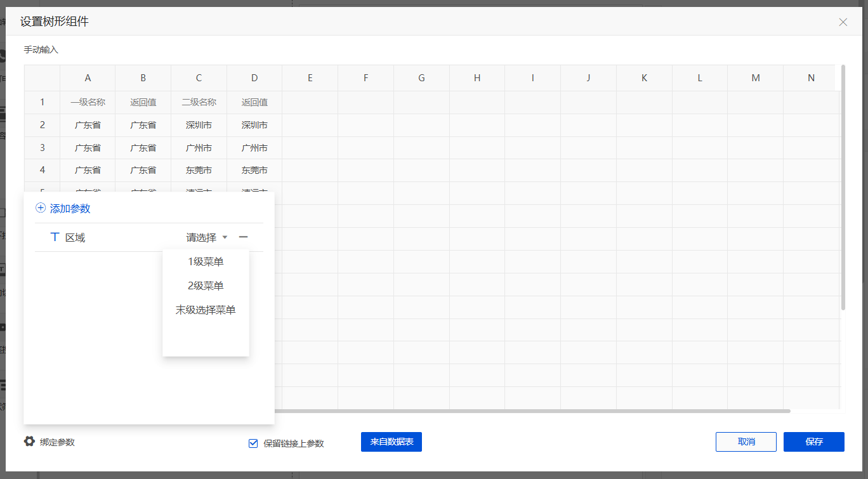This screenshot has width=868, height=479.
Task: Click the horizontal scrollbar below the grid
Action: coord(533,411)
